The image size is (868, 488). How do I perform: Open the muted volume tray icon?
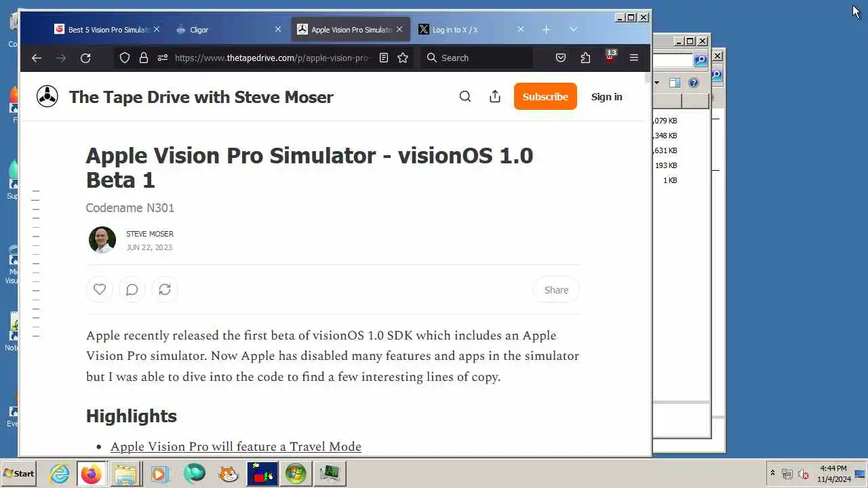(804, 474)
